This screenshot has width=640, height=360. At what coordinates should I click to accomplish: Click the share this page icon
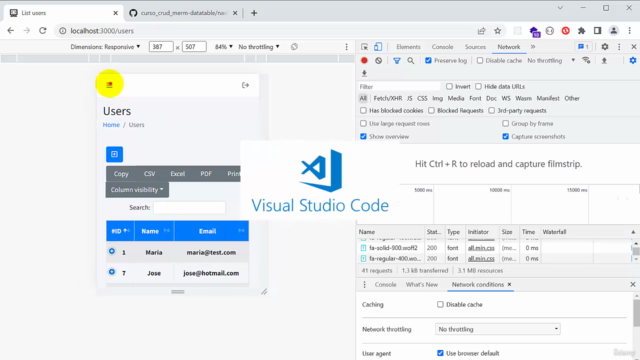pyautogui.click(x=482, y=31)
